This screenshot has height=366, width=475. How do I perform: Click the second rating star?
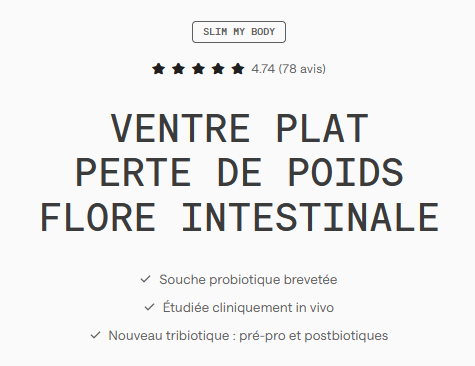pos(178,69)
